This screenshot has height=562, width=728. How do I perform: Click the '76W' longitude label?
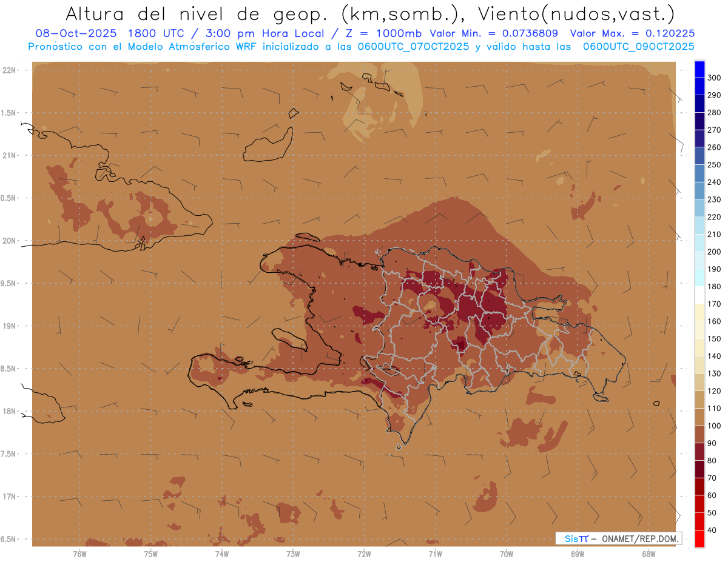79,554
